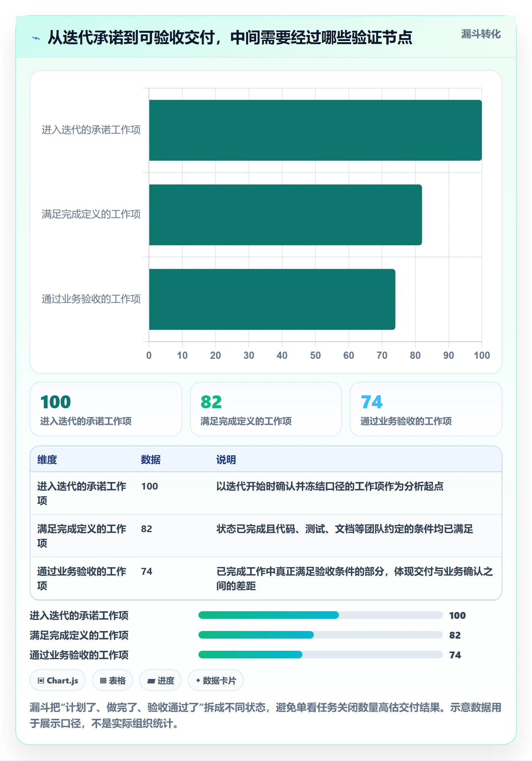The height and width of the screenshot is (761, 532).
Task: Click the 进度 tag chip
Action: tap(160, 680)
